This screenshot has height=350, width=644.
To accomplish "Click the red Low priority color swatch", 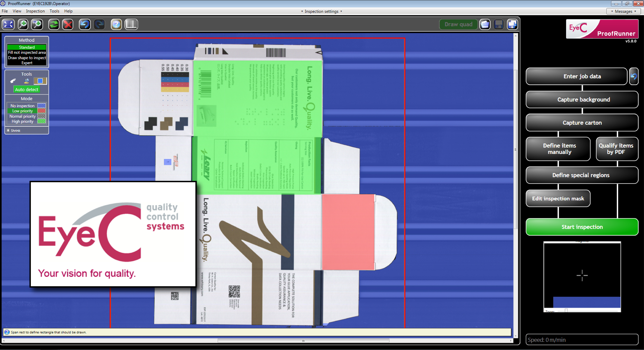I will (41, 111).
